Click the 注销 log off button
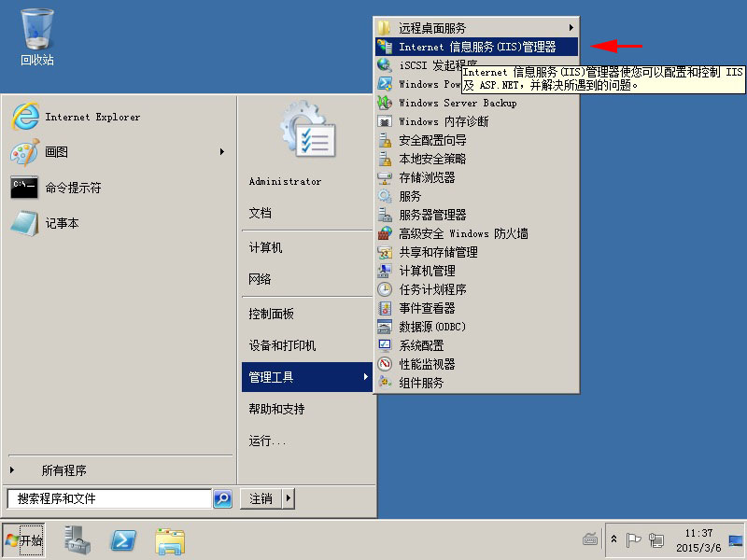Image resolution: width=747 pixels, height=560 pixels. point(261,498)
